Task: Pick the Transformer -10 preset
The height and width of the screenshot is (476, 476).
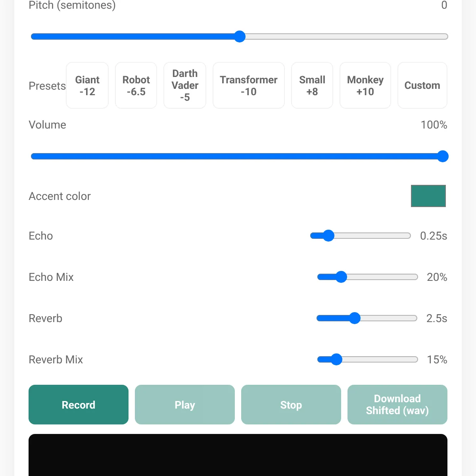Action: tap(249, 85)
